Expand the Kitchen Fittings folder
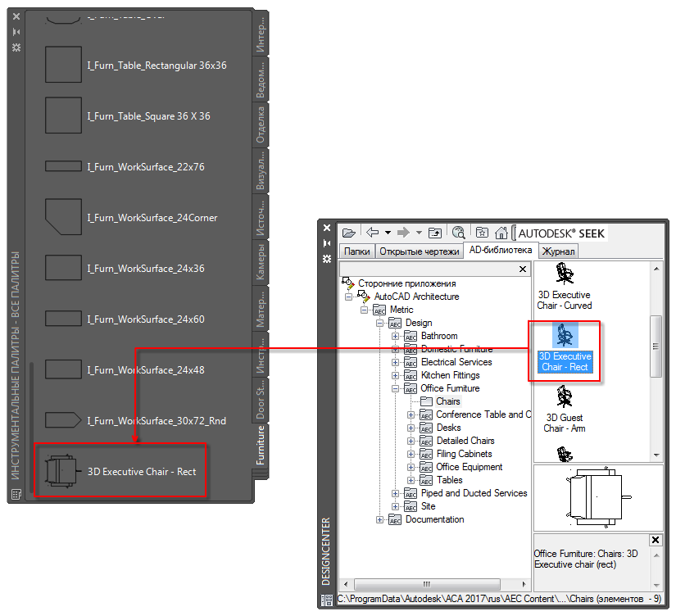Screen dimensions: 676x616 pos(395,375)
